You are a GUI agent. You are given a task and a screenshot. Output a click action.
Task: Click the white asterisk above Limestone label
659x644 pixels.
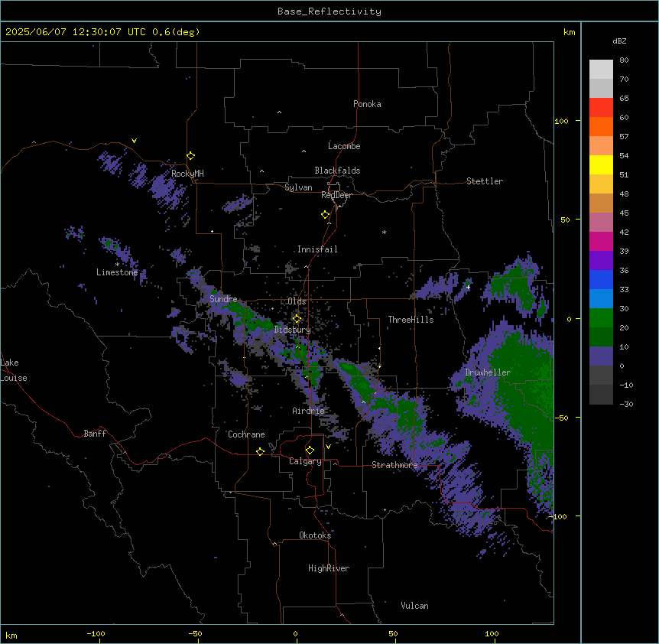click(117, 265)
